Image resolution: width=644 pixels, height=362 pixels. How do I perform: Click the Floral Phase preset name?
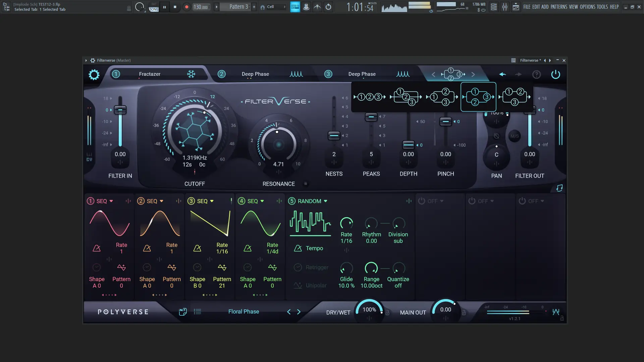[244, 312]
